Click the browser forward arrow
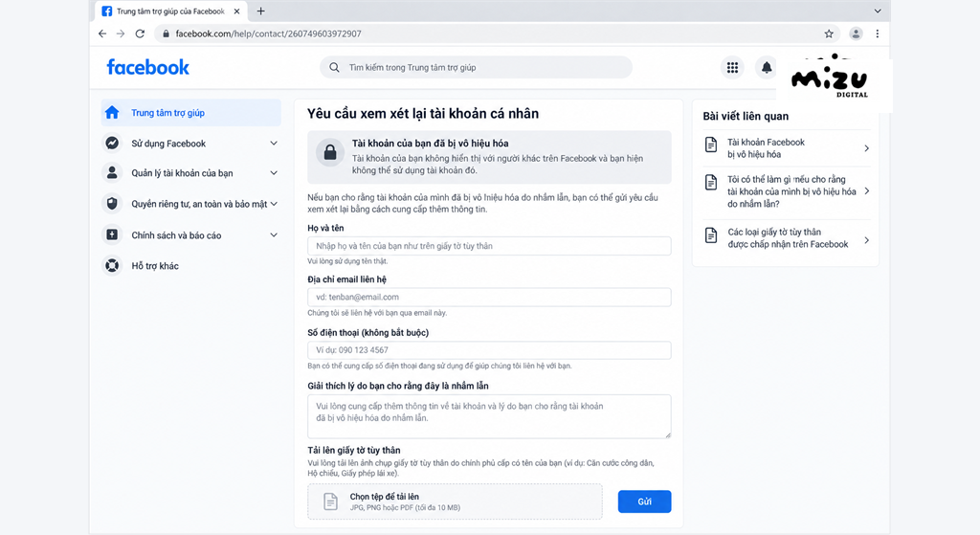 121,33
